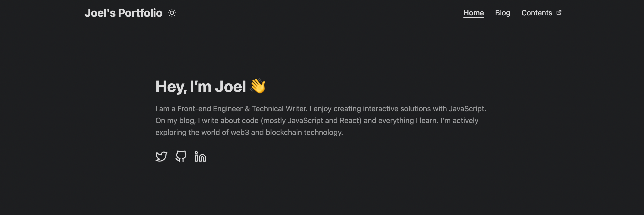Open the LinkedIn profile icon
Viewport: 644px width, 215px height.
(x=200, y=157)
